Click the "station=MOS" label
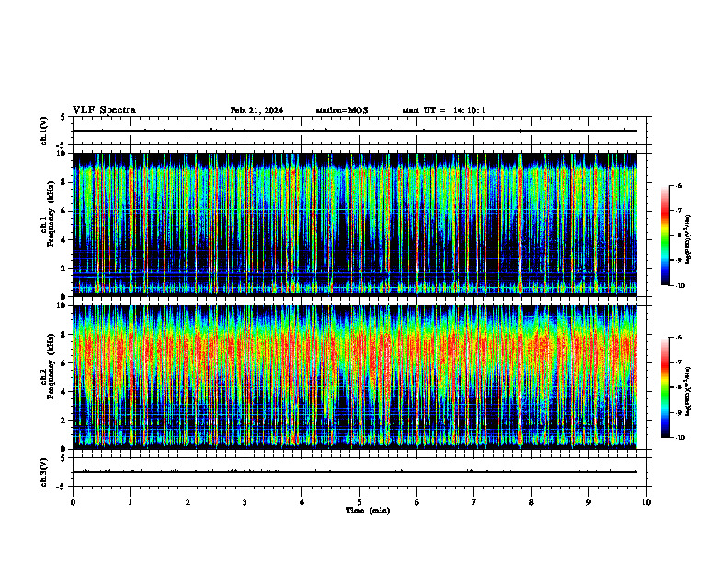Viewport: 728px width, 563px height. pos(342,110)
